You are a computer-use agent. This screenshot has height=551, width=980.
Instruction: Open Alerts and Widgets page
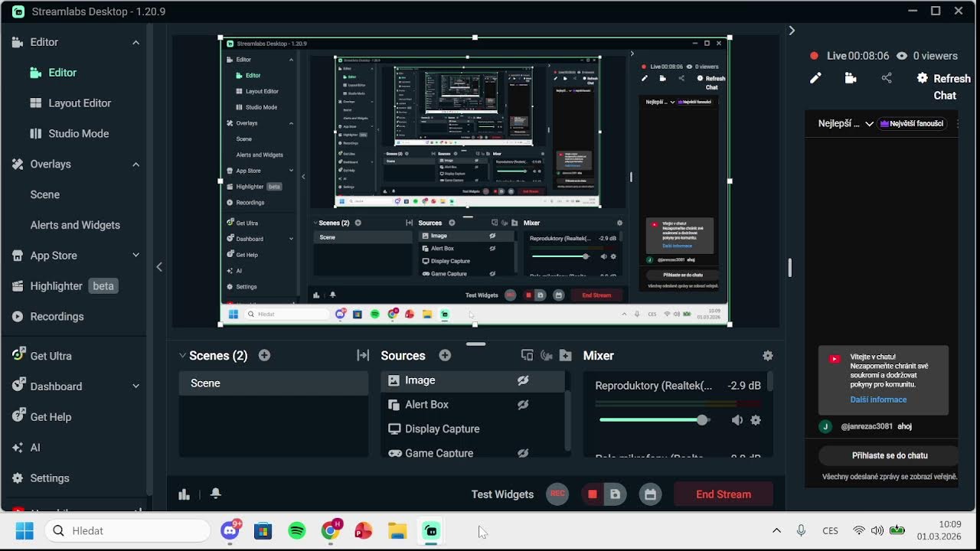75,225
